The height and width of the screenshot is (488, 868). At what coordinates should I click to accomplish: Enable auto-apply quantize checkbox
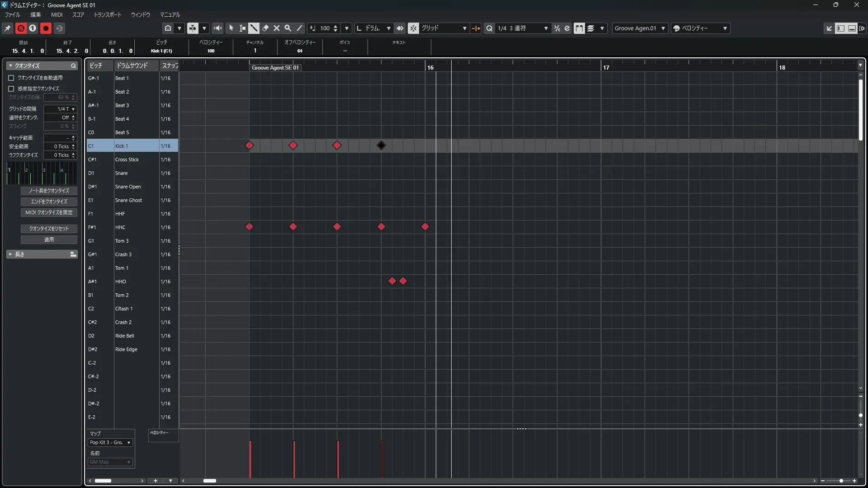[11, 78]
